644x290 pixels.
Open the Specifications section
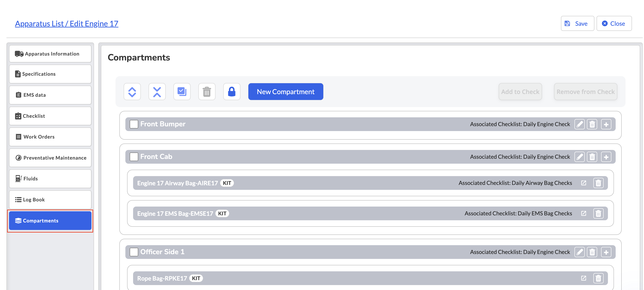[x=50, y=74]
